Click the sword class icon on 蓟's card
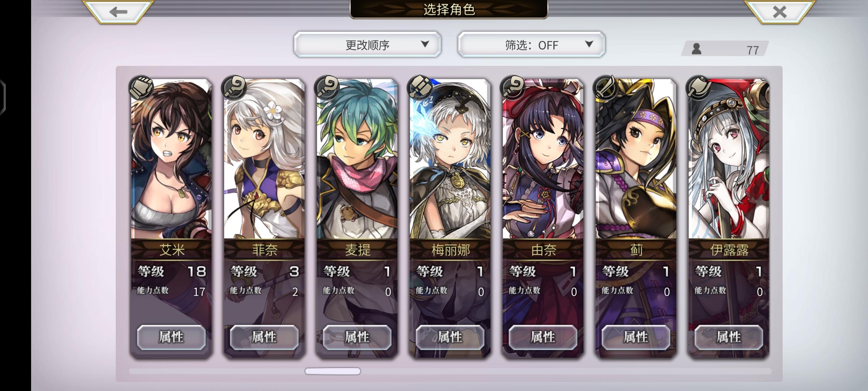 pyautogui.click(x=606, y=88)
